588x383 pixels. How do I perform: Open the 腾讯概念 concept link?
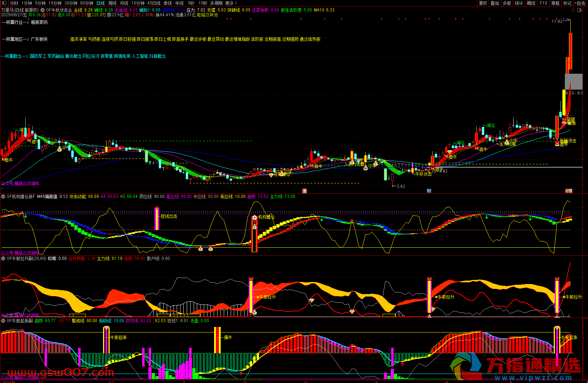coord(73,56)
